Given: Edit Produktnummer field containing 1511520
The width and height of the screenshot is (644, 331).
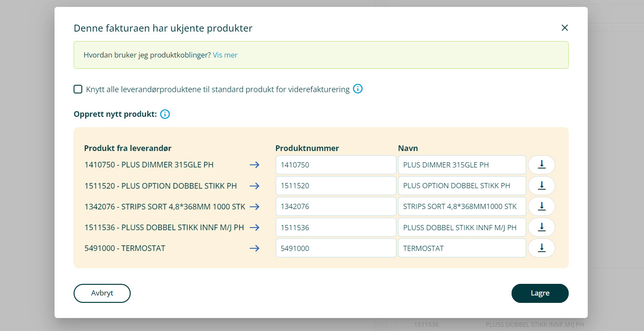Looking at the screenshot, I should [x=335, y=186].
